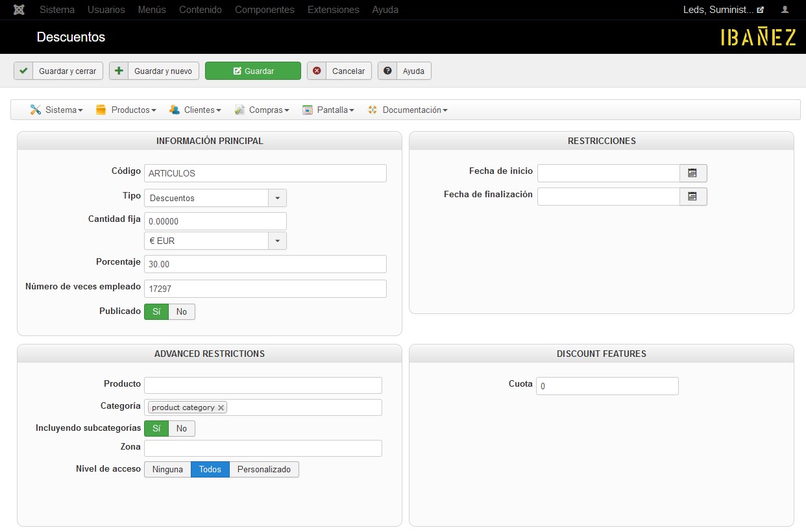806x532 pixels.
Task: Click the Cantidad fija input field
Action: [x=215, y=221]
